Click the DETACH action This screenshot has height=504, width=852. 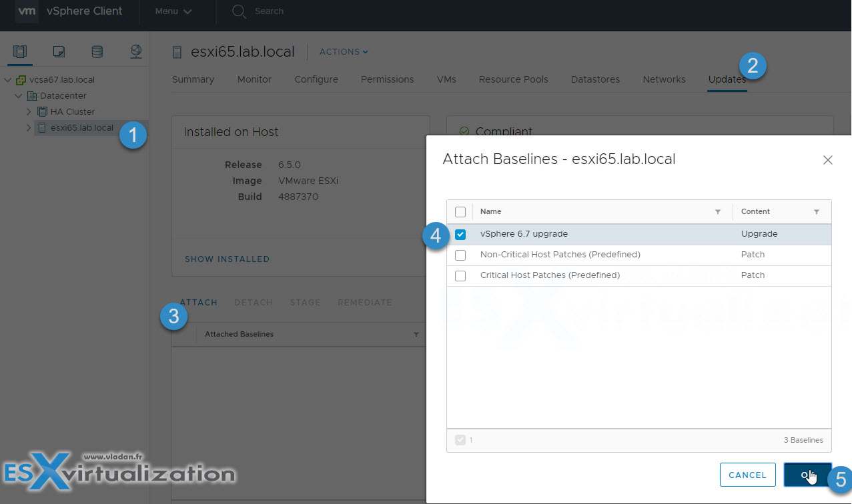pos(254,303)
